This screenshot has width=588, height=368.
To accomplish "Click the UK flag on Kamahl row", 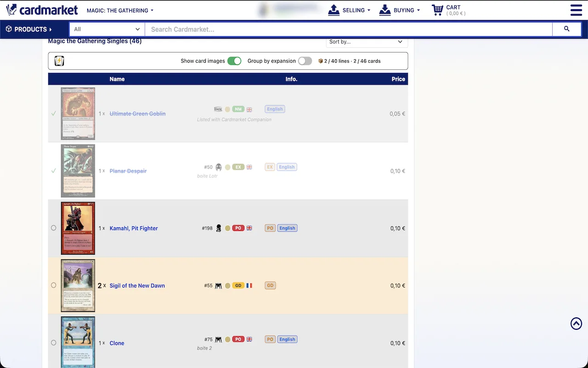I will pyautogui.click(x=249, y=228).
